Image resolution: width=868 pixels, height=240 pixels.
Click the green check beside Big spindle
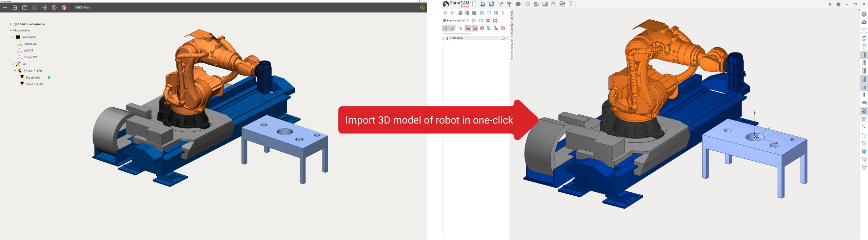[49, 78]
